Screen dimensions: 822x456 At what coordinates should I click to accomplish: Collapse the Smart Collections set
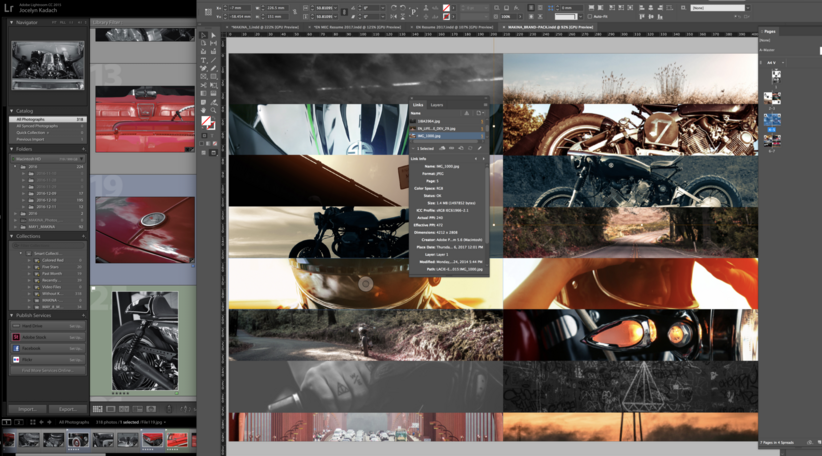(21, 253)
